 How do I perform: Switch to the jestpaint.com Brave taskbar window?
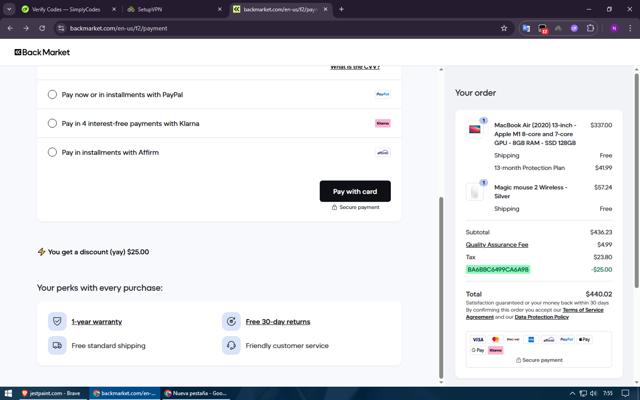(52, 393)
